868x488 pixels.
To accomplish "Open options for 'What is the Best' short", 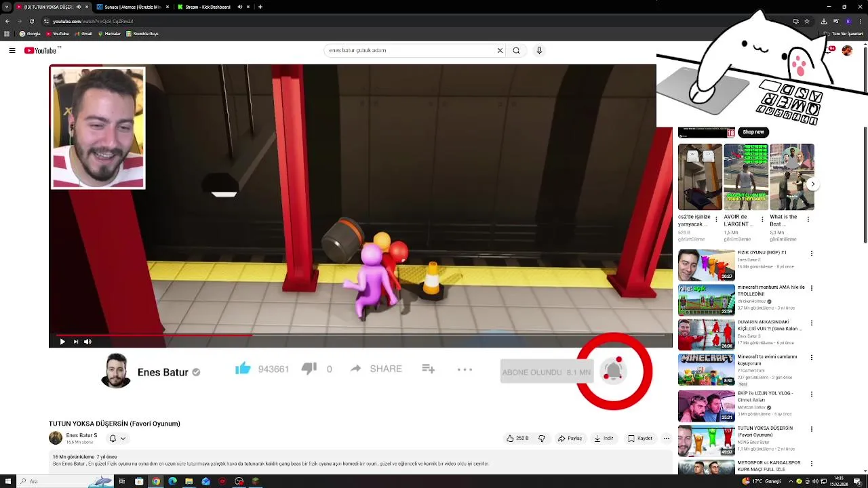I will click(807, 220).
